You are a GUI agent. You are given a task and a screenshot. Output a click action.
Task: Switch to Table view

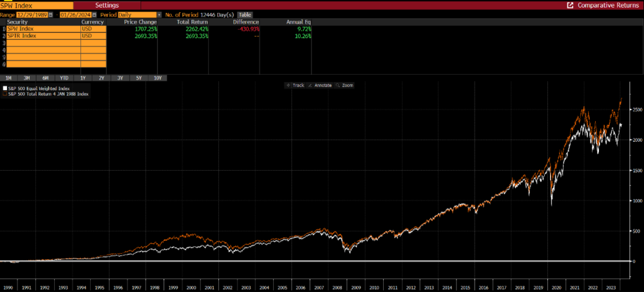[245, 15]
